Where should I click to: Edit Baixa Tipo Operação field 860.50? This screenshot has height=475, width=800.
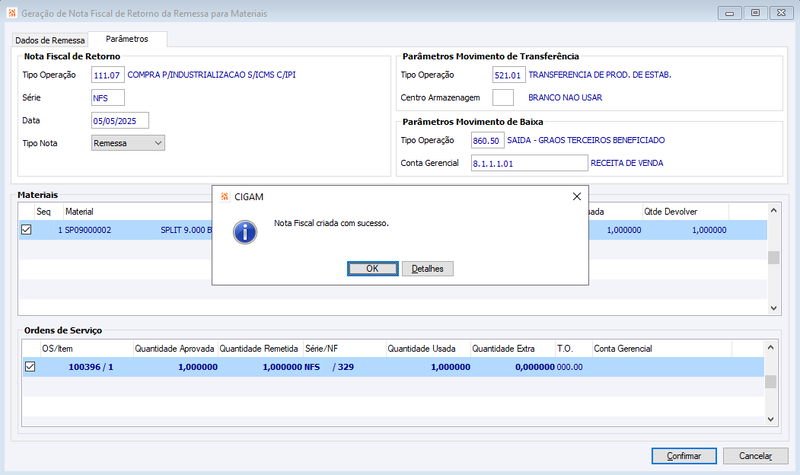[488, 140]
